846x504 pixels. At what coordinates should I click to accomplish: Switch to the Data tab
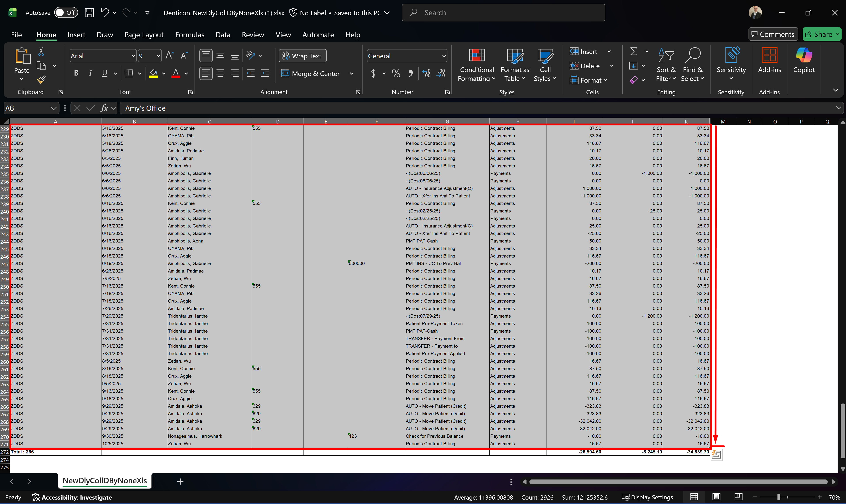[x=223, y=35]
